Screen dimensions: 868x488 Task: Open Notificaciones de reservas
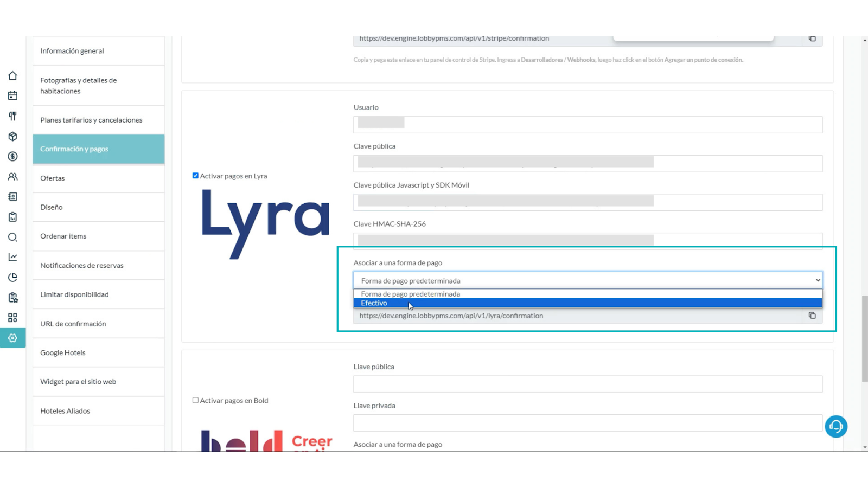pyautogui.click(x=99, y=265)
